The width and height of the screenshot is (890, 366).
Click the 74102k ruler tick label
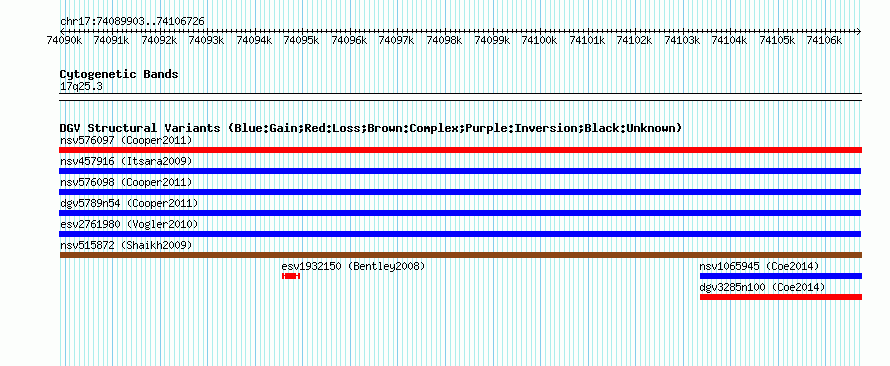pyautogui.click(x=635, y=40)
